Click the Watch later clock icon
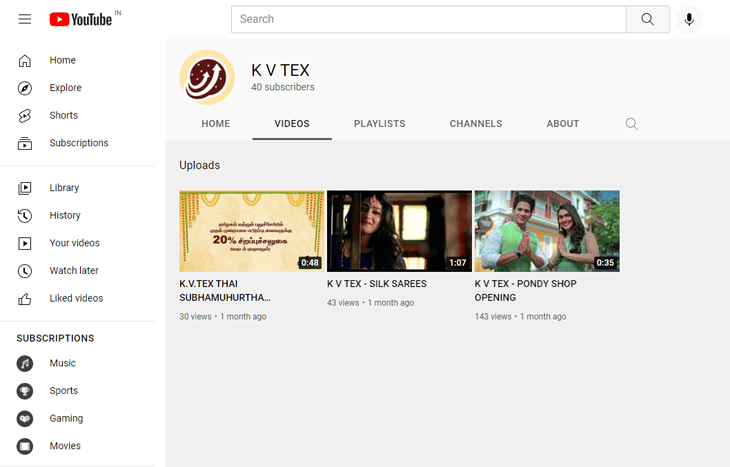This screenshot has height=467, width=730. pos(25,271)
